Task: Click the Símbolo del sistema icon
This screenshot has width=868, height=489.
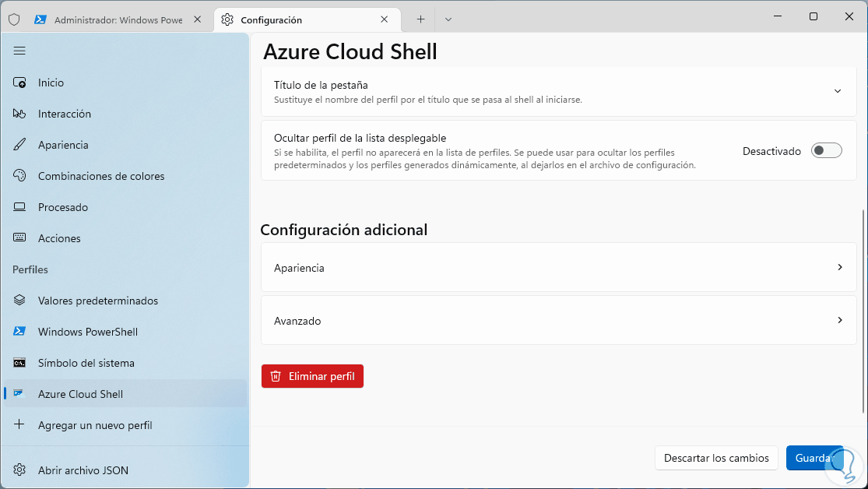Action: coord(20,363)
